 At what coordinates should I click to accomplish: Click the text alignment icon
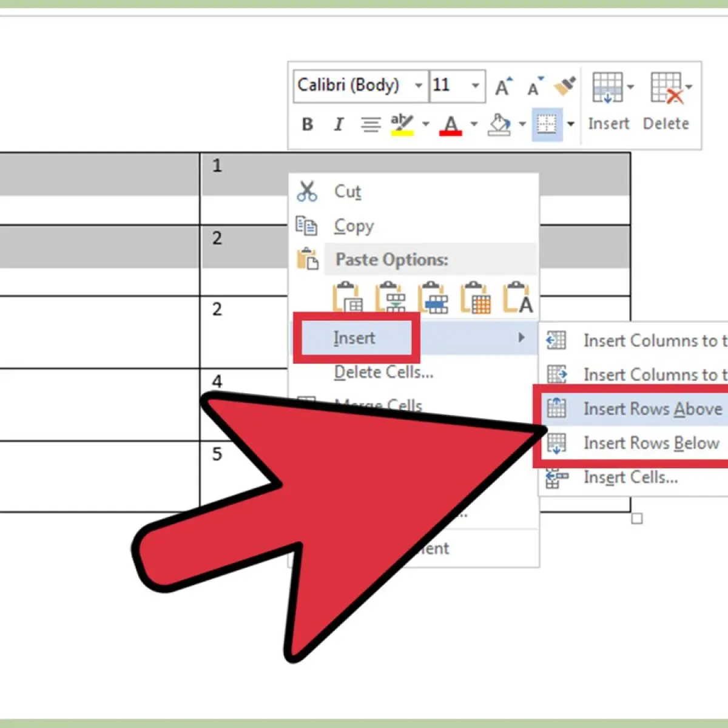(x=371, y=124)
